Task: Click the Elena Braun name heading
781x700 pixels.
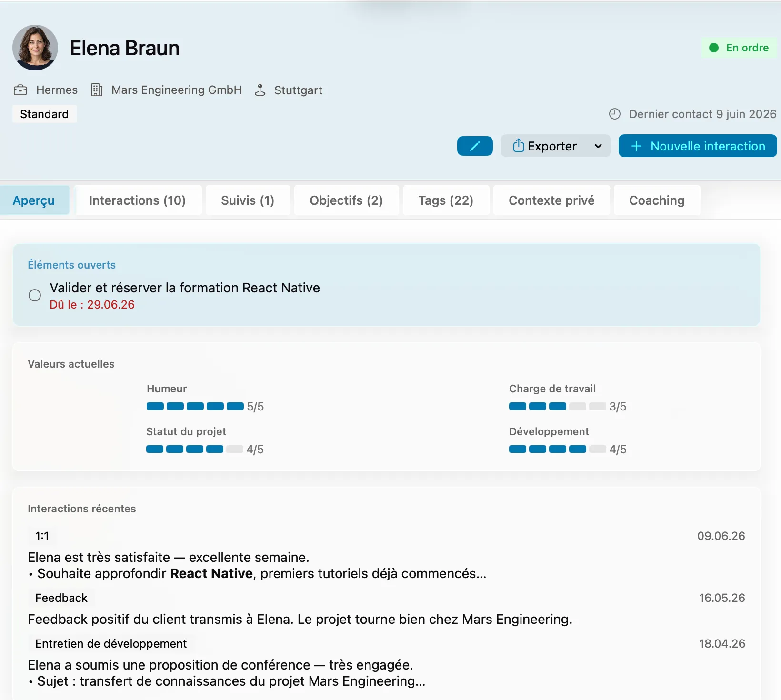Action: click(x=125, y=48)
